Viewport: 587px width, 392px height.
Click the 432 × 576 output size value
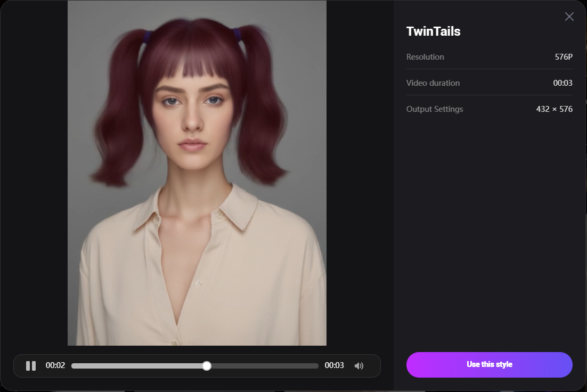pos(554,109)
